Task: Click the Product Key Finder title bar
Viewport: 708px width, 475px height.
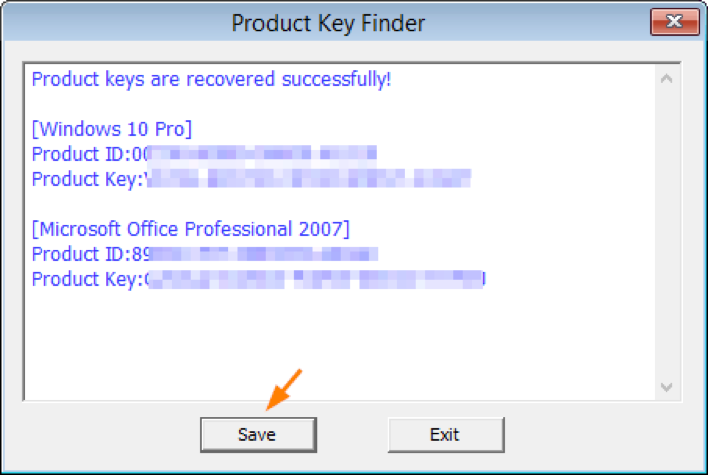Action: 328,23
